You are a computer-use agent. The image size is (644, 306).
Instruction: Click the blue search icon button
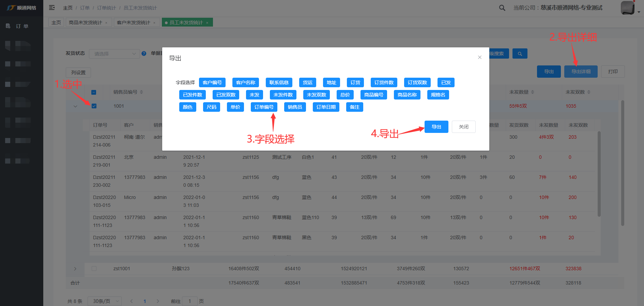pos(520,54)
